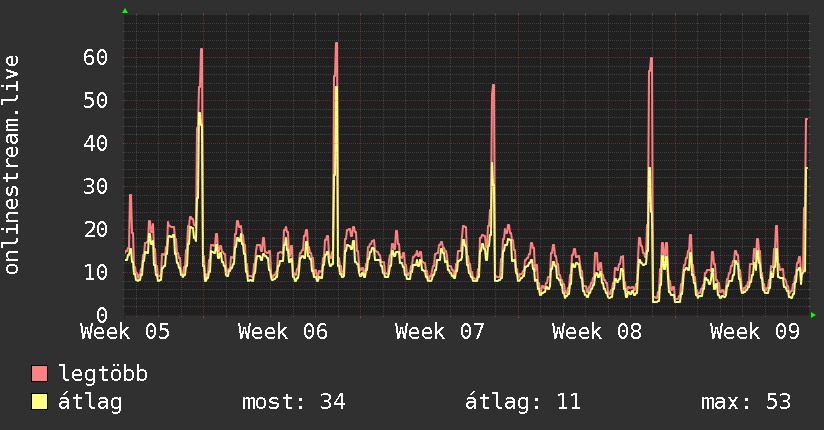This screenshot has width=824, height=430.
Task: Click the 'max: 53' statistic
Action: [x=746, y=402]
